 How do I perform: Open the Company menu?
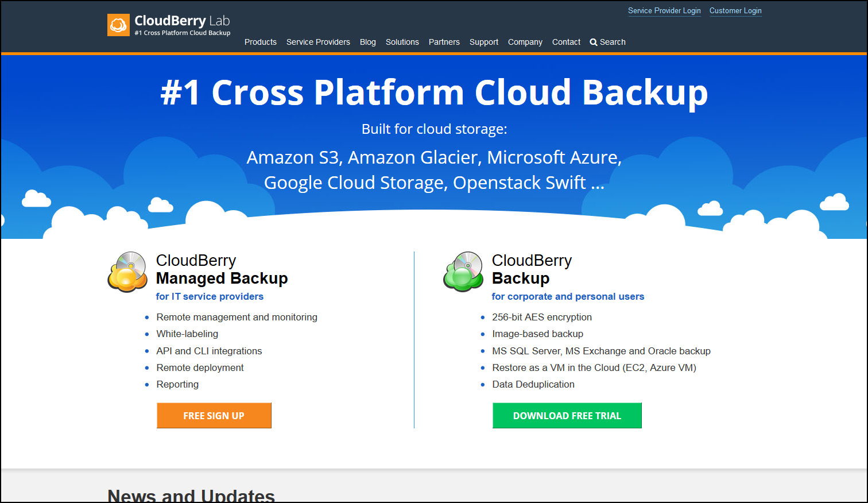[x=525, y=42]
